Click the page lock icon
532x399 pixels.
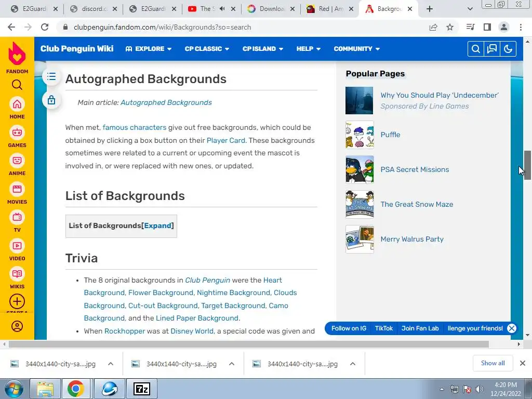tap(51, 100)
